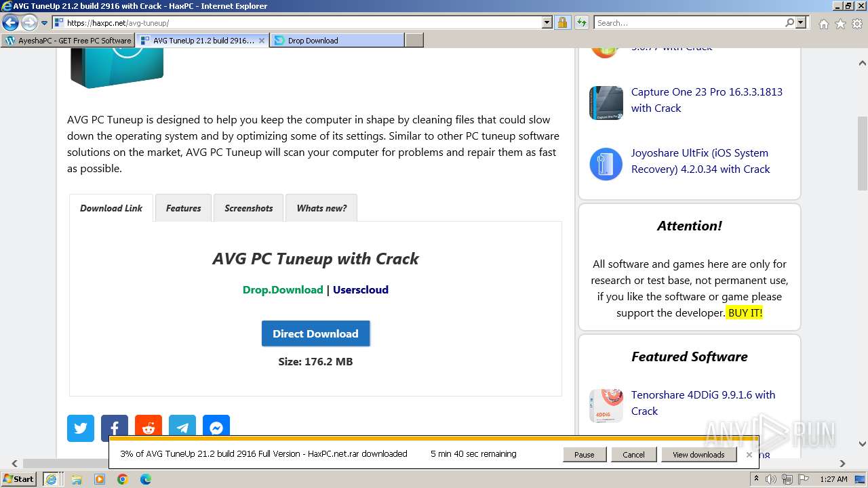Open a new blank tab
The height and width of the screenshot is (488, 868).
[x=414, y=41]
